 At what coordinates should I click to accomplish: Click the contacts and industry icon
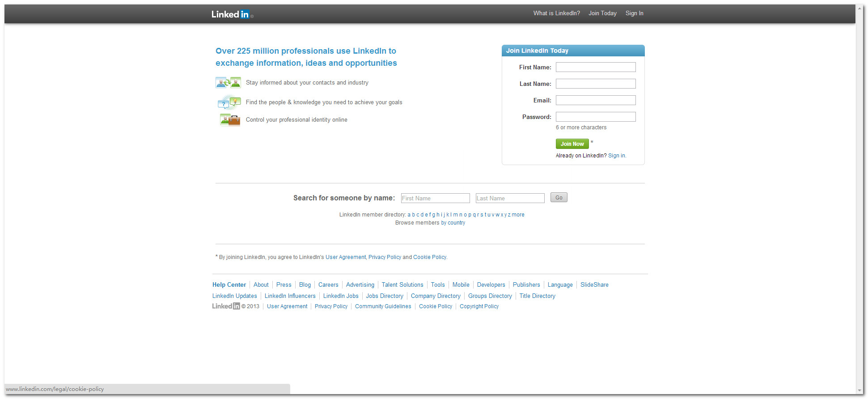coord(228,83)
